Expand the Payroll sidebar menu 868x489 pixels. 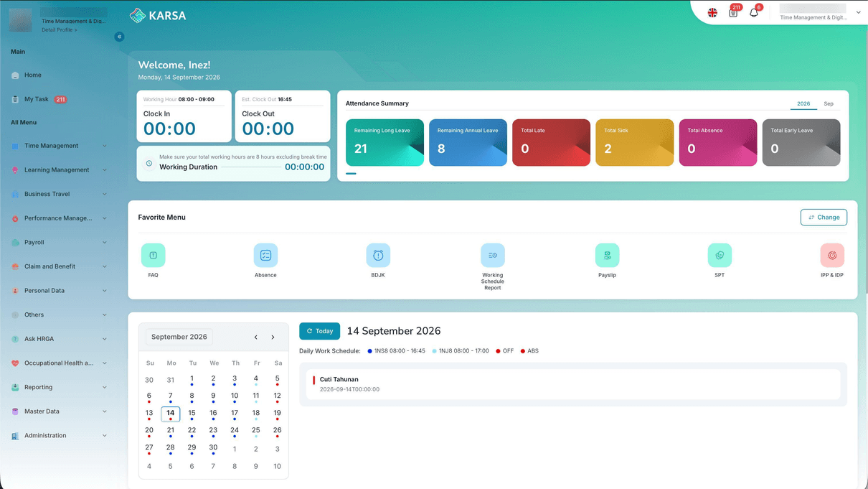click(x=59, y=242)
